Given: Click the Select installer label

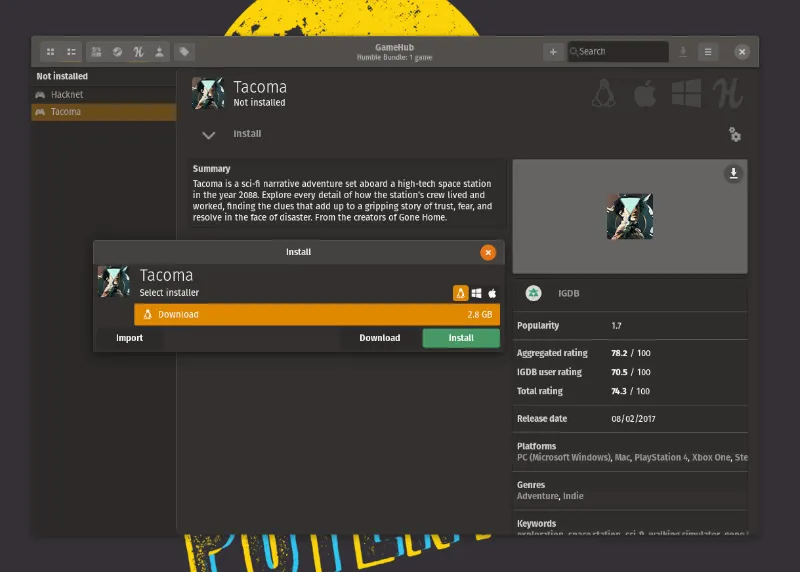Looking at the screenshot, I should pos(169,292).
